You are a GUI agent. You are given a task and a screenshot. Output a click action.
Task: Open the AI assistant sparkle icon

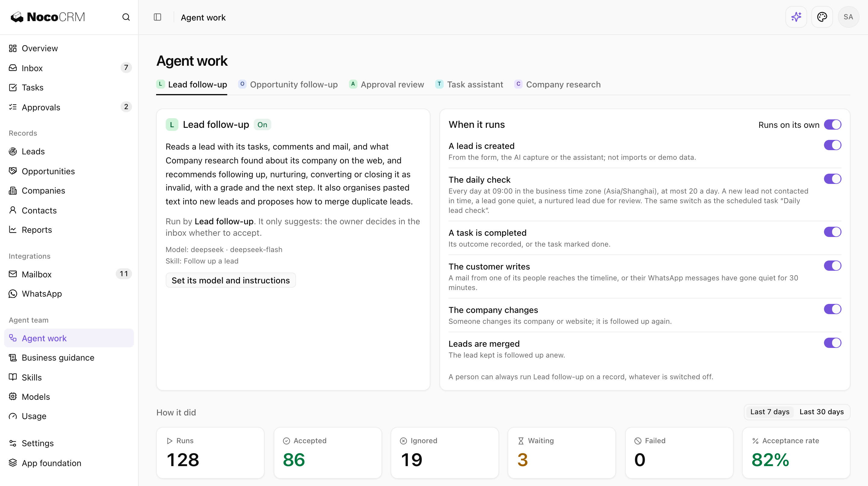pyautogui.click(x=796, y=17)
